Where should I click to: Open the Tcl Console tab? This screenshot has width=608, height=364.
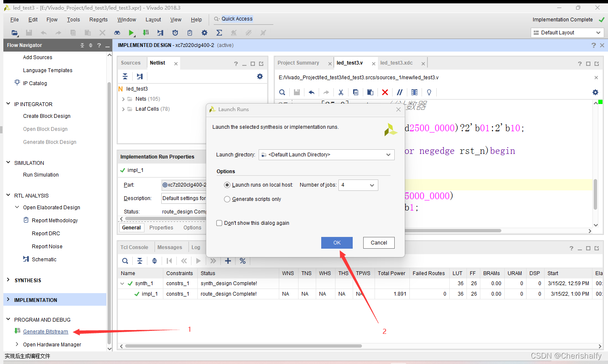[134, 247]
